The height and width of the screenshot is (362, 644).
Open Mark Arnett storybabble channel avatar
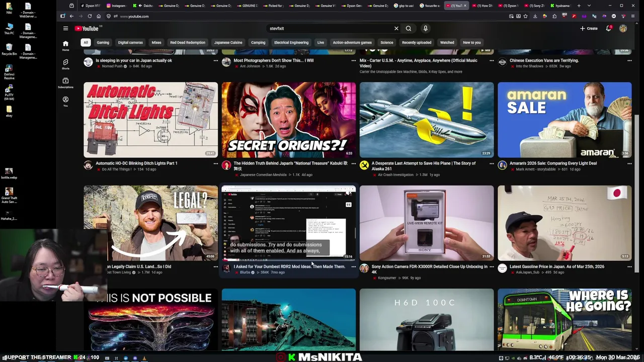(502, 165)
